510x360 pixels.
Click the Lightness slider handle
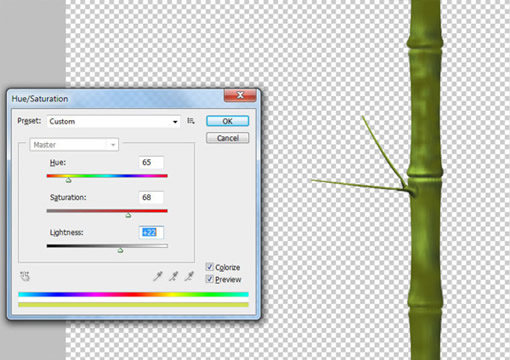(120, 250)
